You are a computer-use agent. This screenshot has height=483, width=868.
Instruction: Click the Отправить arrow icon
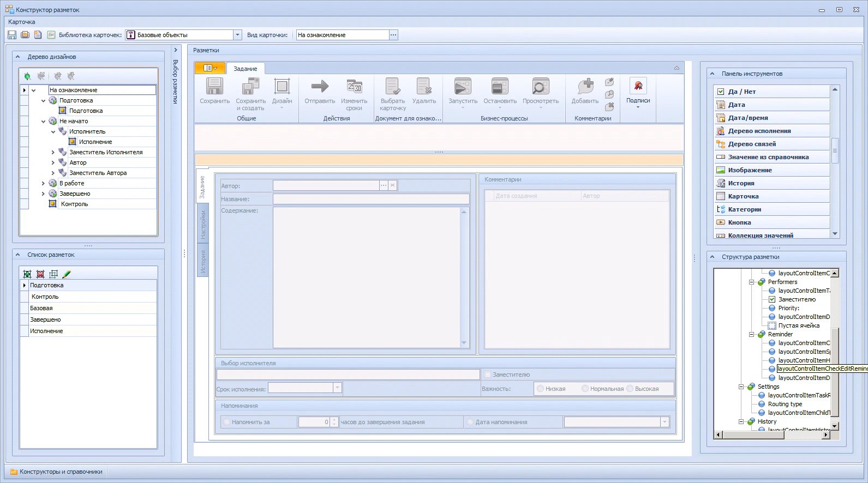tap(320, 86)
